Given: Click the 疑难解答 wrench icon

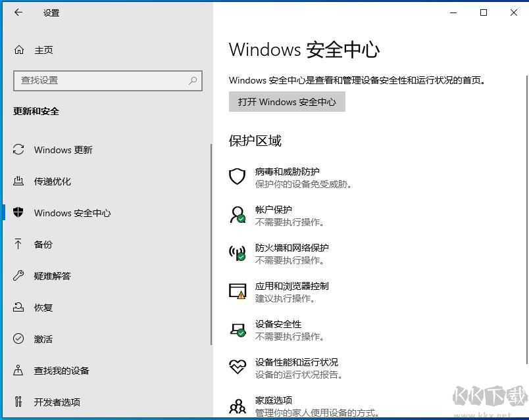Looking at the screenshot, I should click(x=18, y=275).
